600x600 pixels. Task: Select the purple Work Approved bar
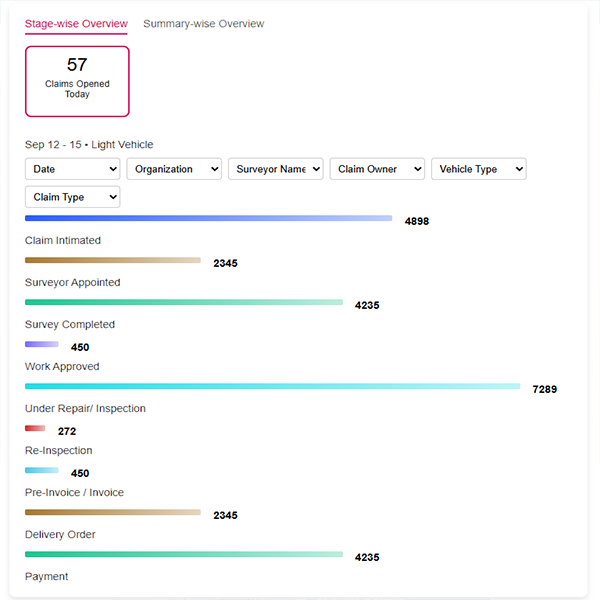42,344
